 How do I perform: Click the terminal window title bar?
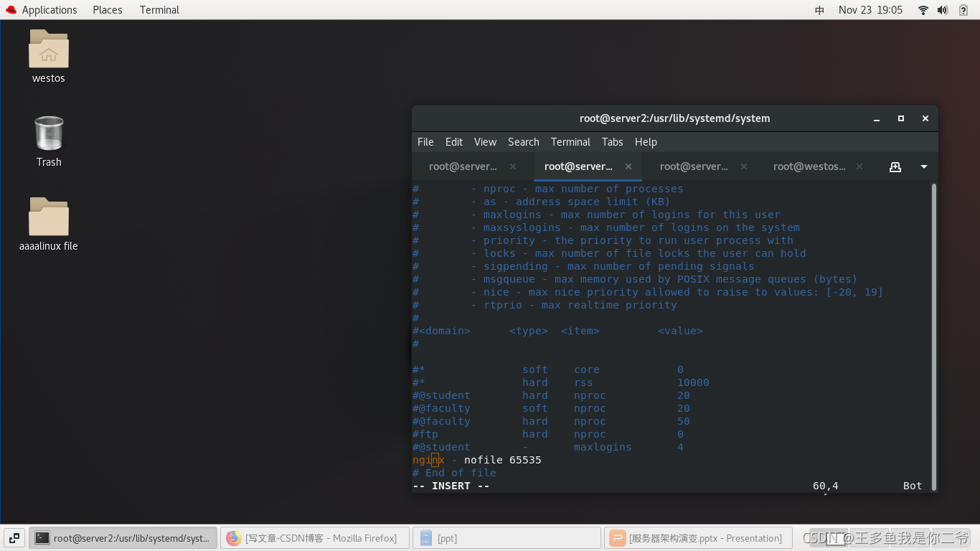(x=674, y=118)
